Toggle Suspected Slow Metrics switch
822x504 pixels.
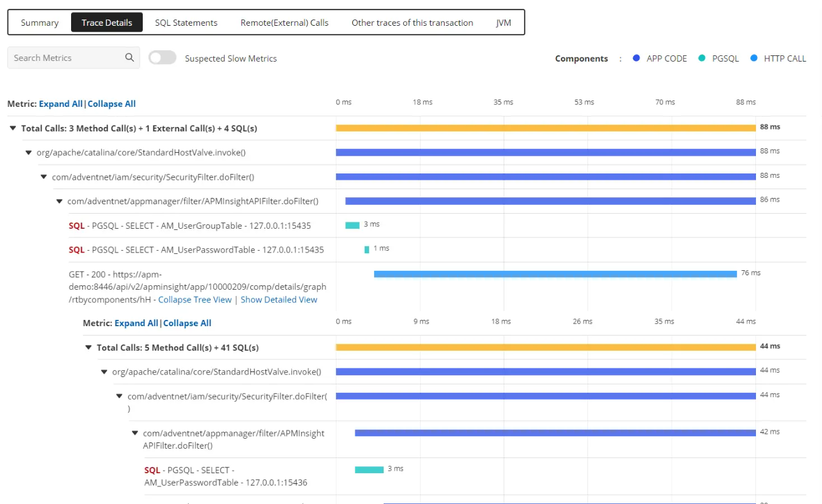(x=162, y=58)
